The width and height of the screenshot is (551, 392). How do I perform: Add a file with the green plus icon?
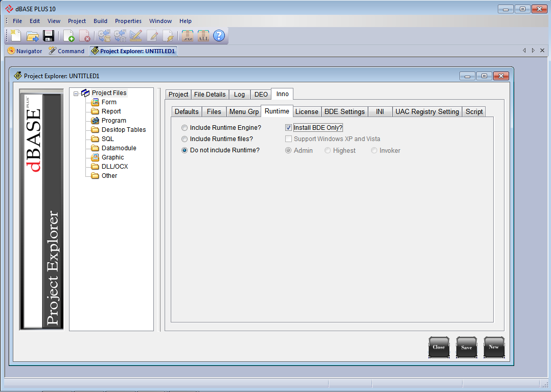click(69, 35)
